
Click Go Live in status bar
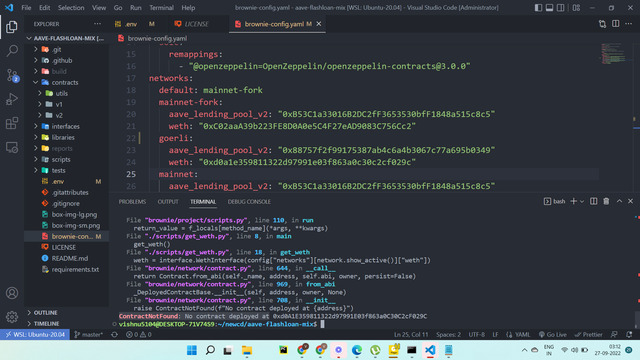click(x=553, y=335)
